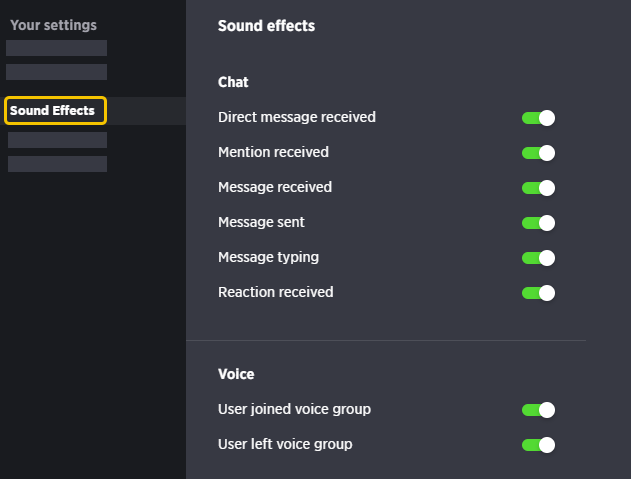Click the User joined voice group label
The width and height of the screenshot is (631, 479).
point(294,409)
